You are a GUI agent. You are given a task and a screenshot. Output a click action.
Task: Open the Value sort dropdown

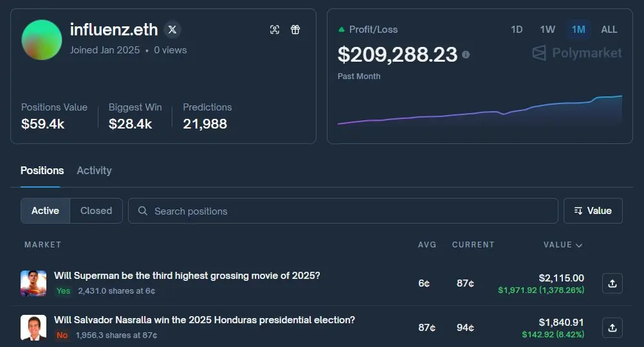tap(593, 211)
